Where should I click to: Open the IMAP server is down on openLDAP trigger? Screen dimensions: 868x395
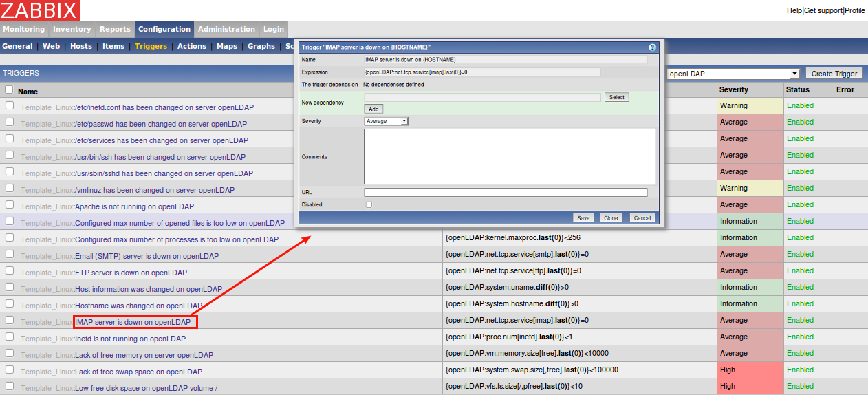[x=133, y=322]
